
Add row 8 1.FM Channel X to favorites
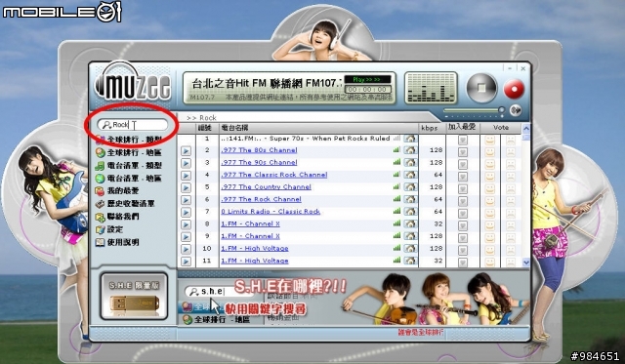click(462, 225)
